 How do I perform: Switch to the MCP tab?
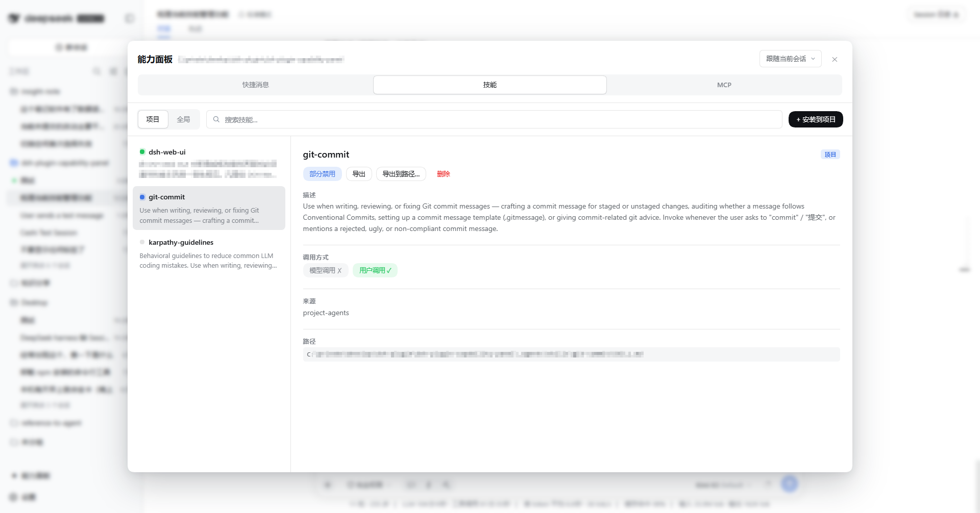(x=724, y=85)
